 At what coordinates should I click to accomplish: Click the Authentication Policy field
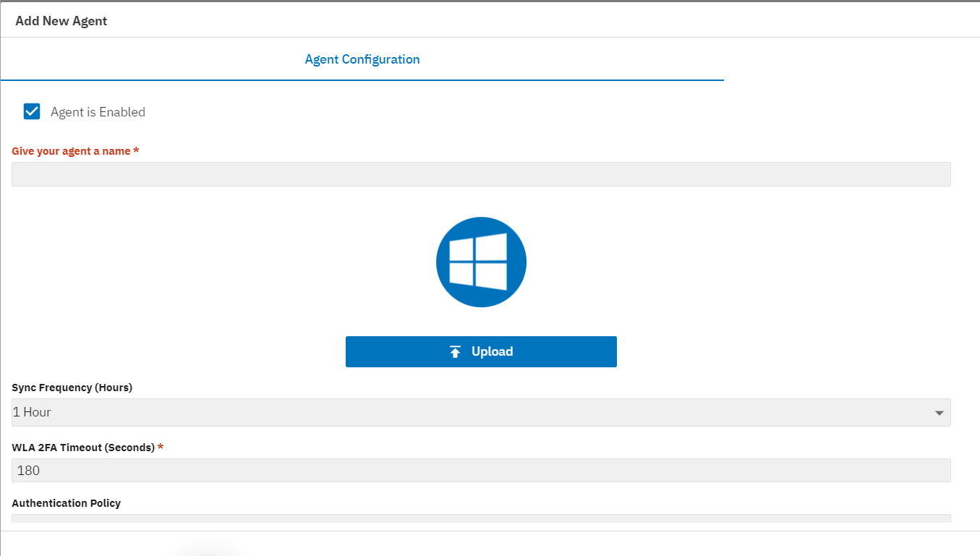tap(481, 518)
